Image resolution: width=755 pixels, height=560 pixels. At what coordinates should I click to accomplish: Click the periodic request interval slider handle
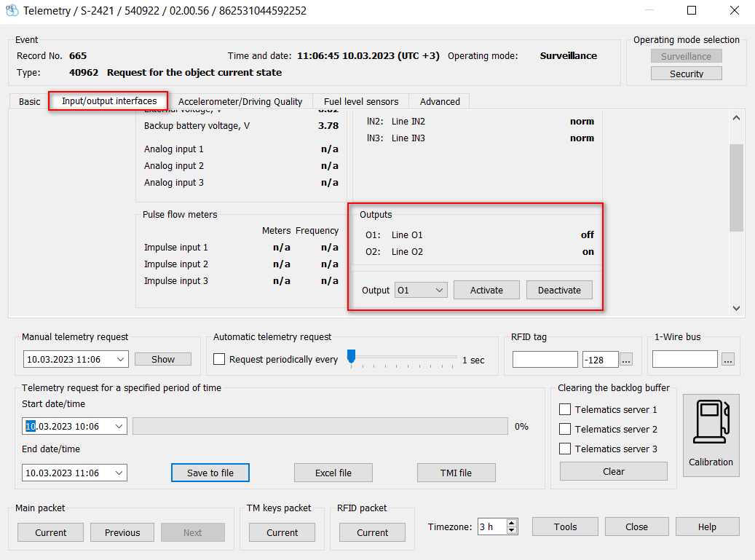(351, 356)
